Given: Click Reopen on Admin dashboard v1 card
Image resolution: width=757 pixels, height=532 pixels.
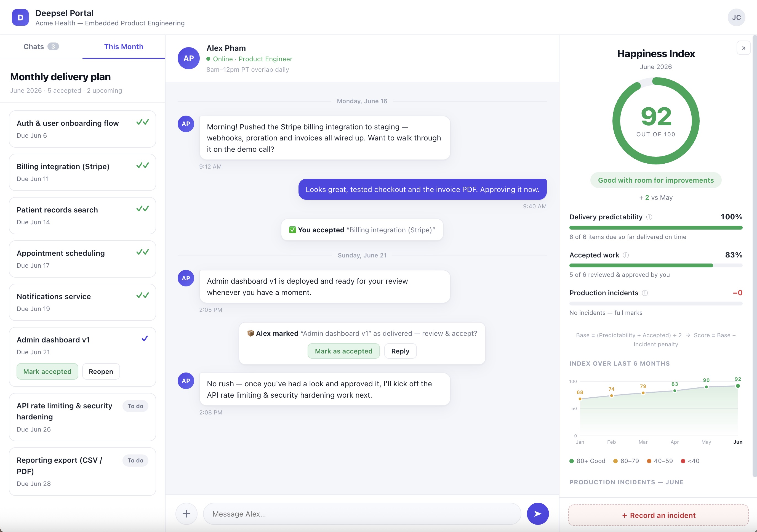Looking at the screenshot, I should click(x=101, y=371).
